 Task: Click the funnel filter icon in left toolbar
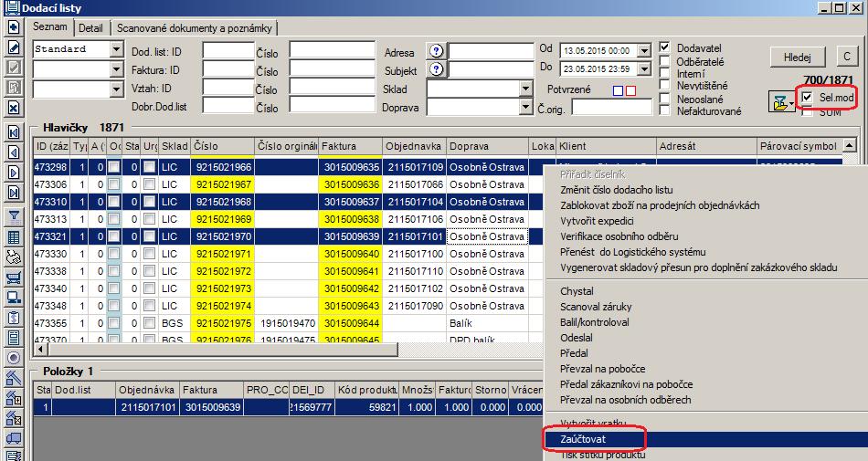pos(14,217)
